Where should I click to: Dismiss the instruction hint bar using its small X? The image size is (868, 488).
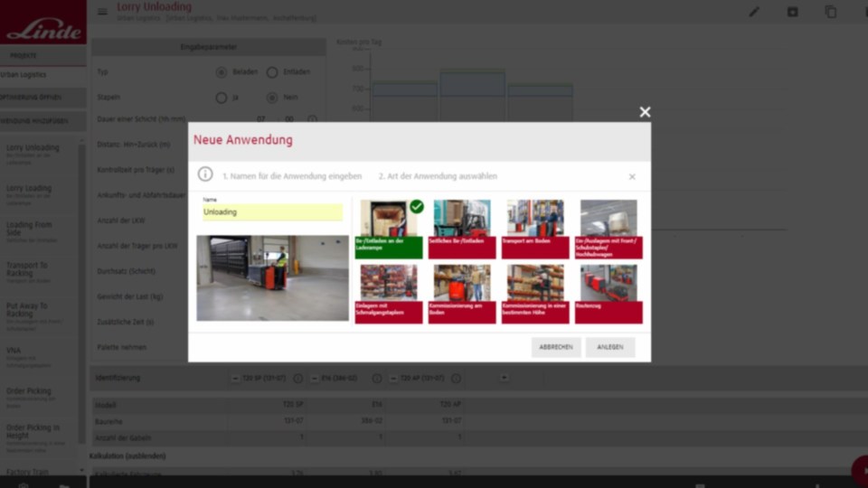(x=632, y=176)
